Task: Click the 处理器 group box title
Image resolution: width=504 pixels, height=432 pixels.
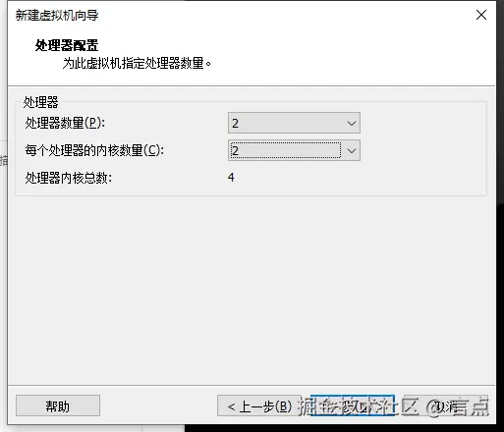Action: coord(40,102)
